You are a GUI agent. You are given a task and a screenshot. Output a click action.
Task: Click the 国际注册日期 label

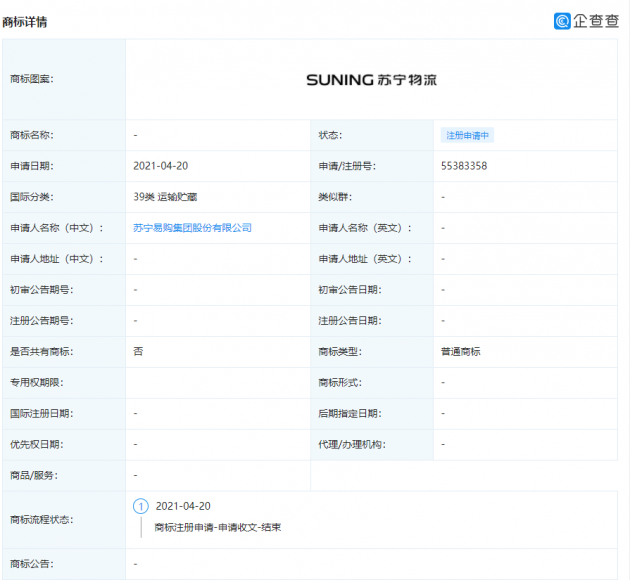pos(42,413)
